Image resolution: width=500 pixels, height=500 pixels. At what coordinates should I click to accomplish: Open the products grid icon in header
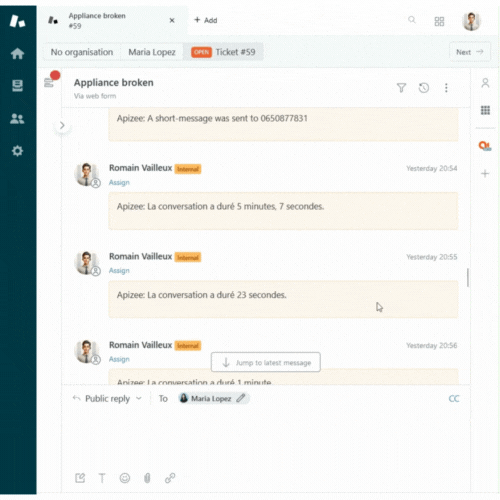(439, 21)
